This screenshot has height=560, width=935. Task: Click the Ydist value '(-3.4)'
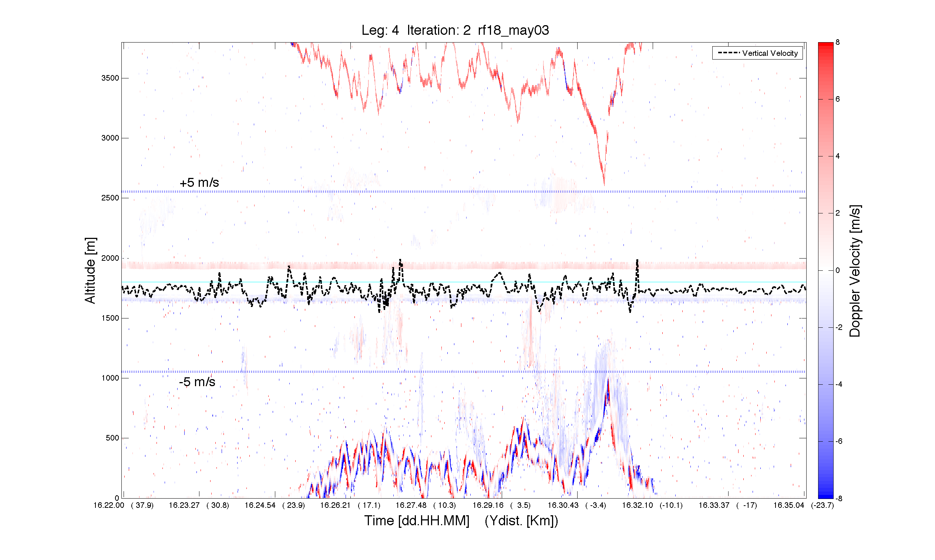tap(596, 505)
